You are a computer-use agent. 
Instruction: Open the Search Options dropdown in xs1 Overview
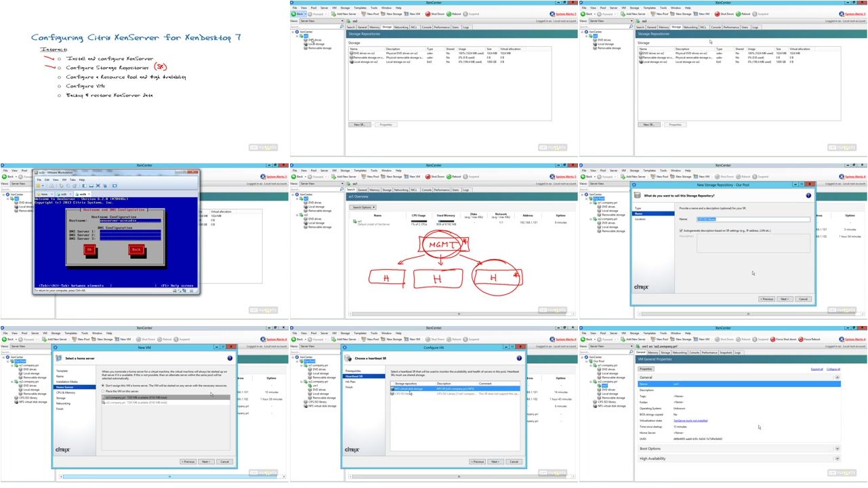363,207
